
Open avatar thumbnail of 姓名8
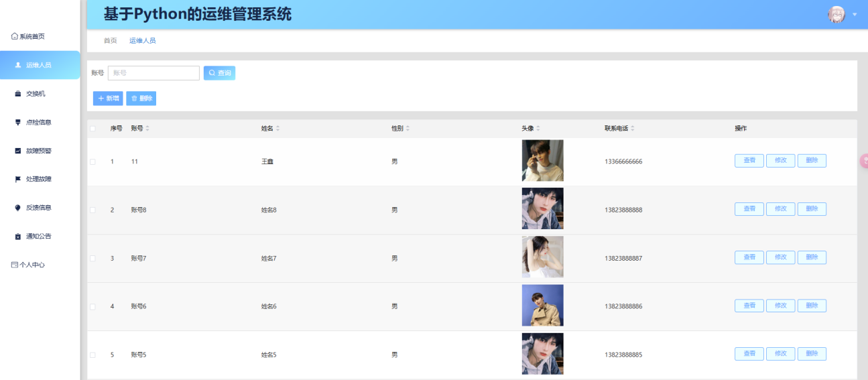click(543, 209)
